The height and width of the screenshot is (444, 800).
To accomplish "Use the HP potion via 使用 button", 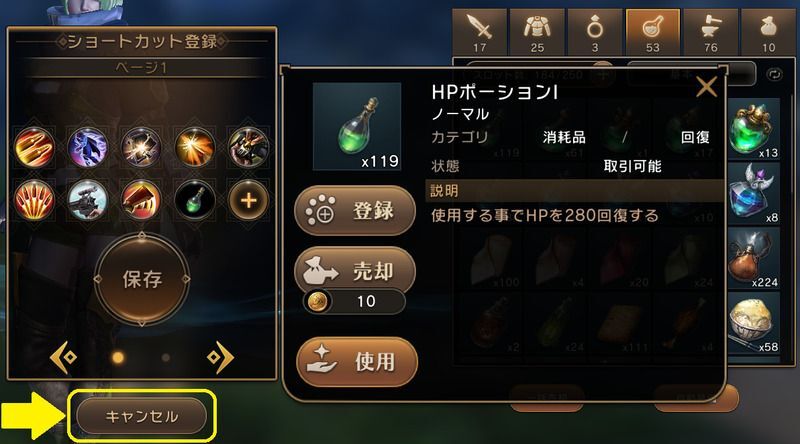I will click(x=357, y=361).
